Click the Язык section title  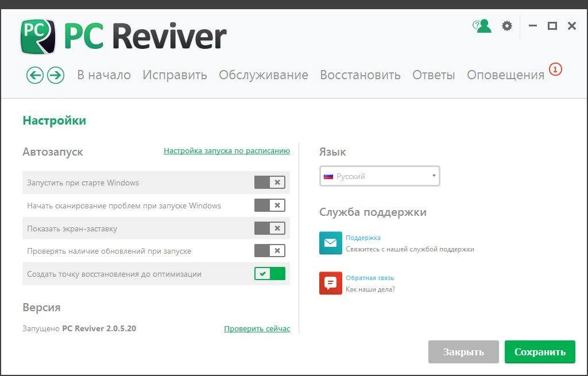point(332,152)
